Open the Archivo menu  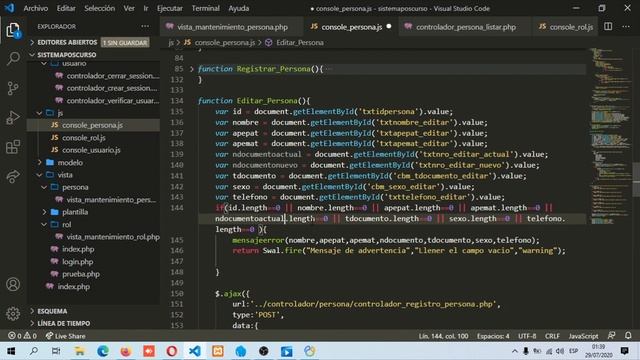point(36,8)
